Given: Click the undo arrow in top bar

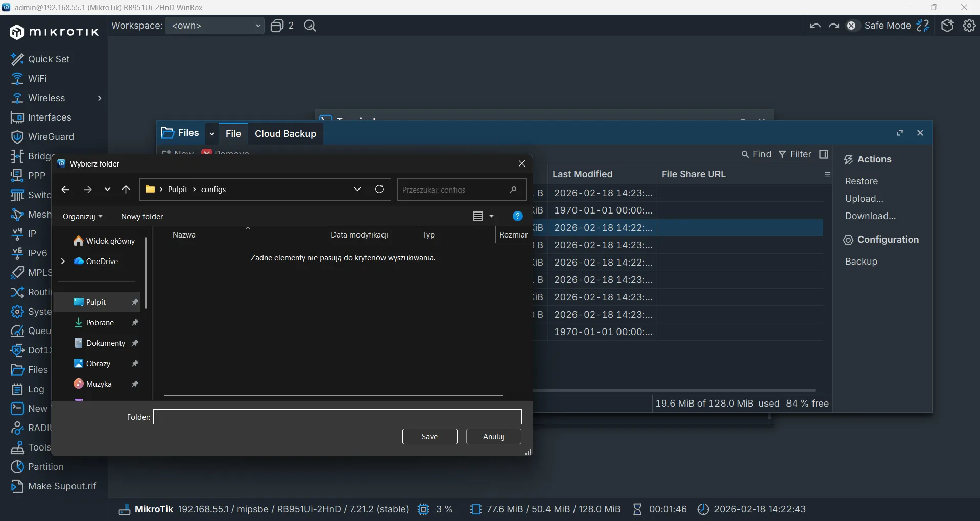Looking at the screenshot, I should point(815,26).
